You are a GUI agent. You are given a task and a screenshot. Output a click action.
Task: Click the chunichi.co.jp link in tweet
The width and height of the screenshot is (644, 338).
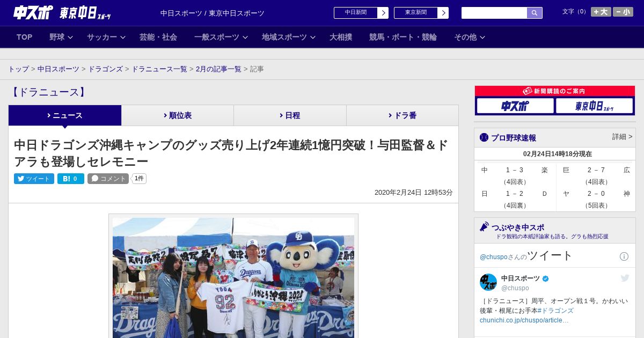[524, 320]
